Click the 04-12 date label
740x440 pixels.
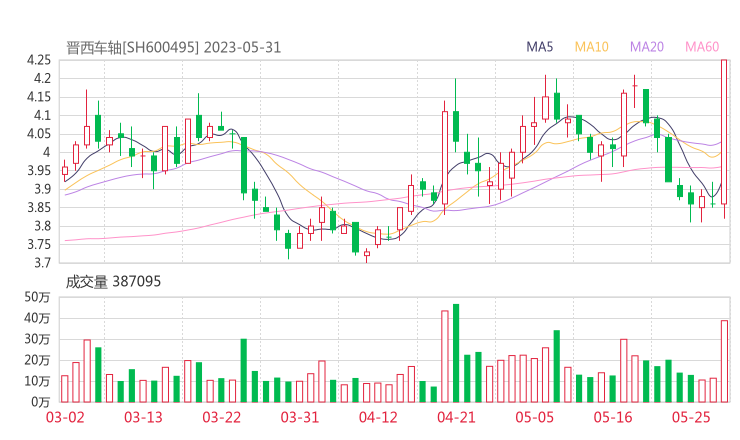click(378, 417)
